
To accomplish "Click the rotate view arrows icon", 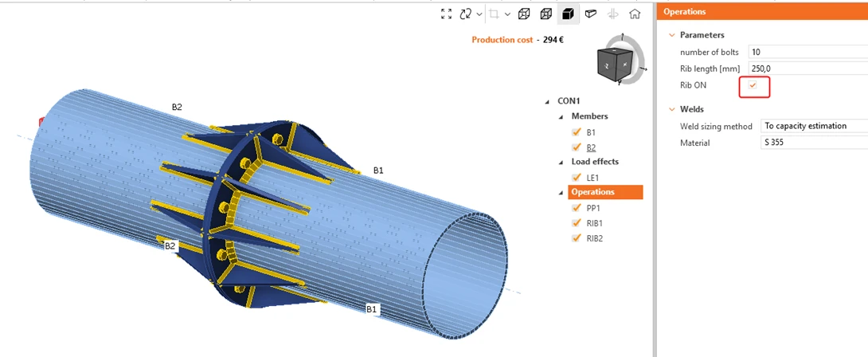I will (x=466, y=14).
